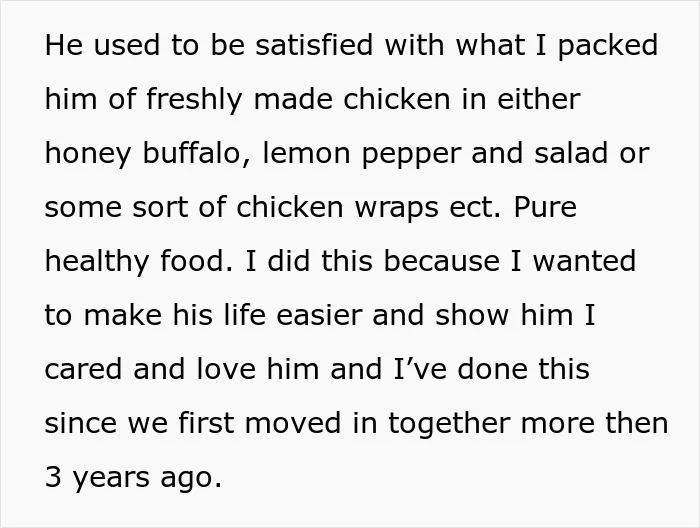Click the word "freshly"

(194, 100)
